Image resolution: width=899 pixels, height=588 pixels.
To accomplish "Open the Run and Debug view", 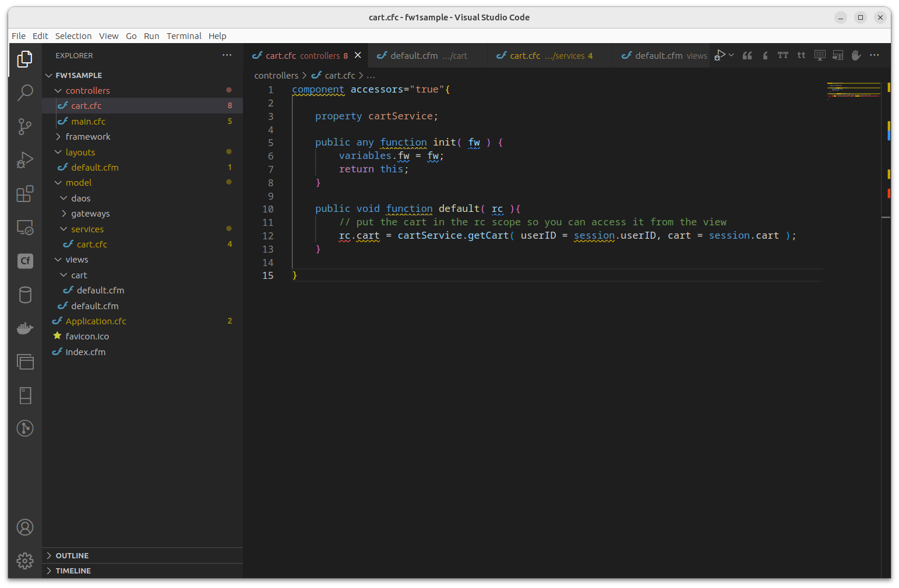I will [25, 160].
